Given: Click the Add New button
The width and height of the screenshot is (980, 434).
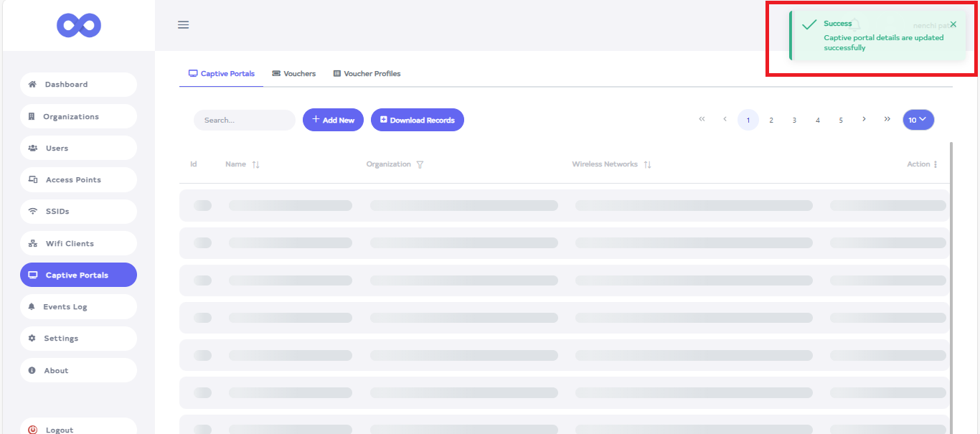Looking at the screenshot, I should (333, 120).
